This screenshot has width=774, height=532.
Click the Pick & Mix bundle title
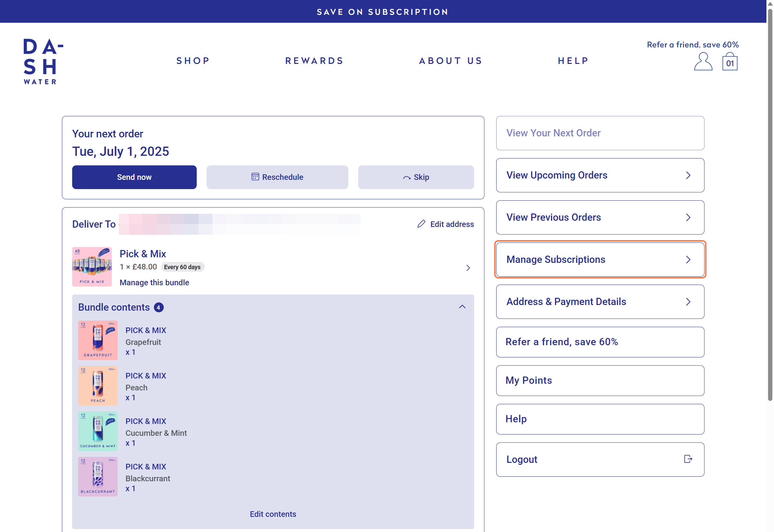[x=143, y=254]
